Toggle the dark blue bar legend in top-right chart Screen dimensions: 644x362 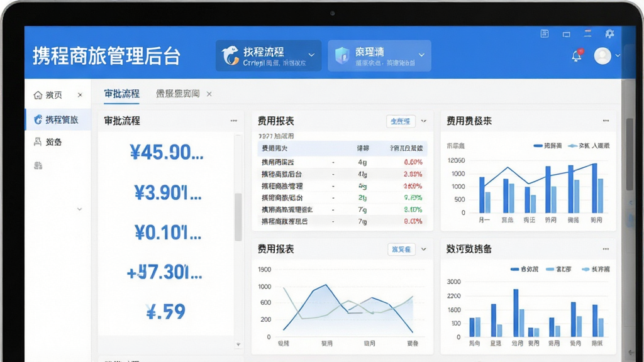pyautogui.click(x=547, y=146)
